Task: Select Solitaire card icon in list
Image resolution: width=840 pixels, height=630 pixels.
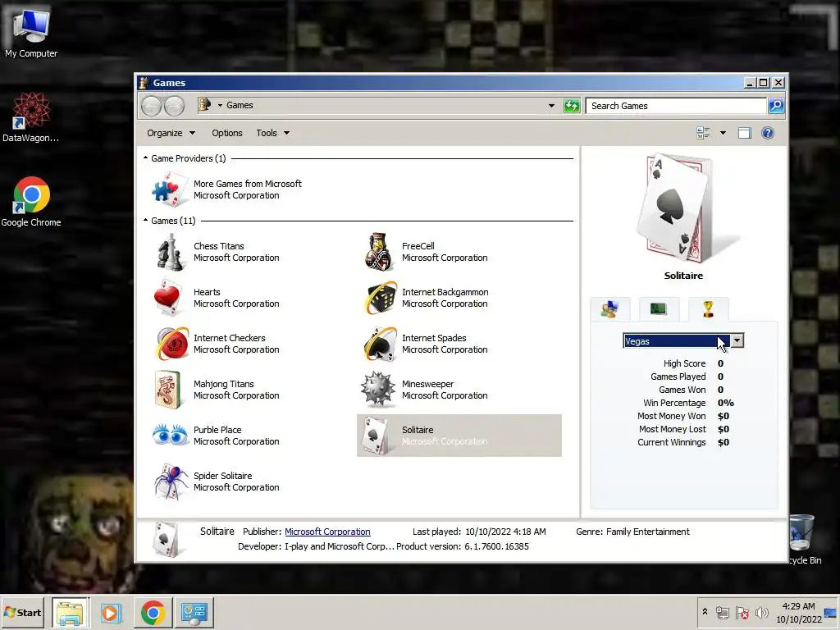Action: click(375, 436)
